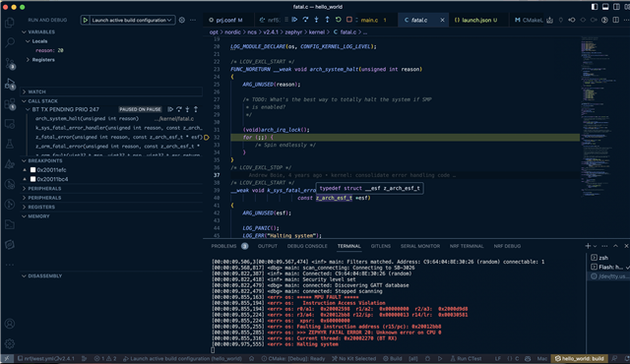Click hello_world: build status item
Image resolution: width=630 pixels, height=364 pixels.
coord(579,358)
